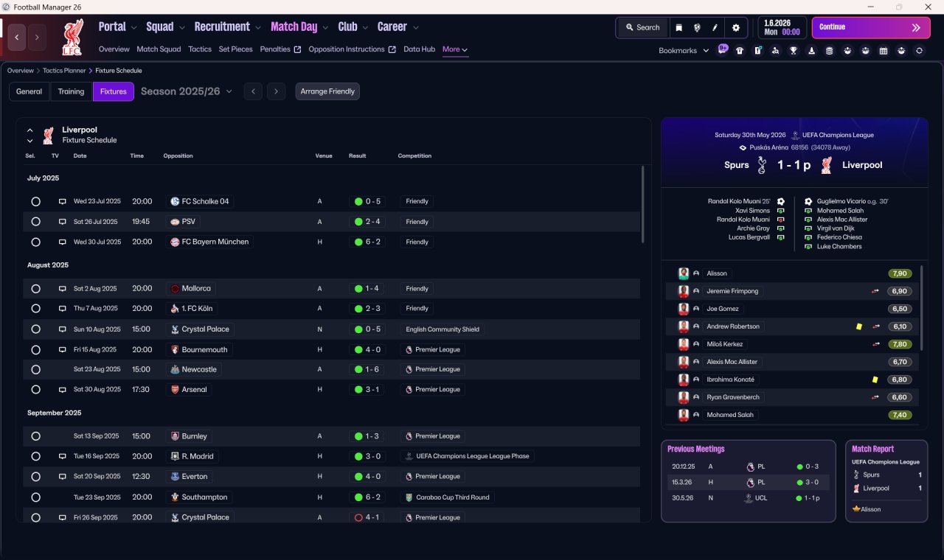944x560 pixels.
Task: Select the PSV fixture radio button
Action: 35,222
